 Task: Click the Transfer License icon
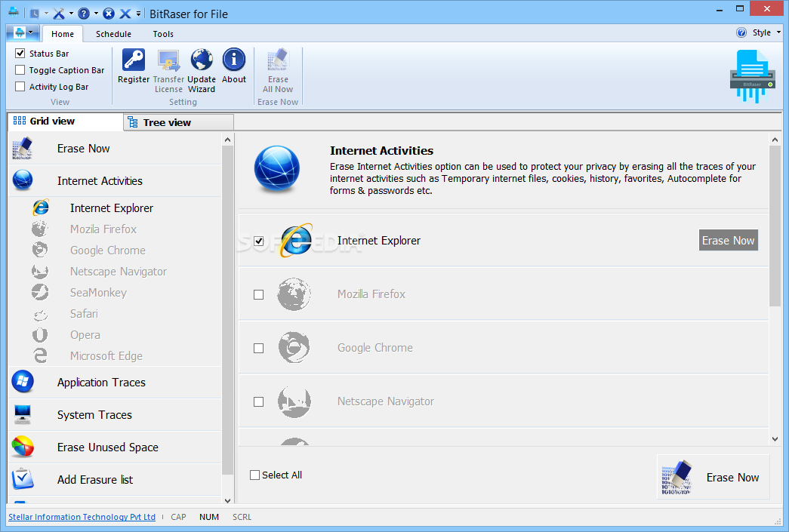click(x=168, y=60)
